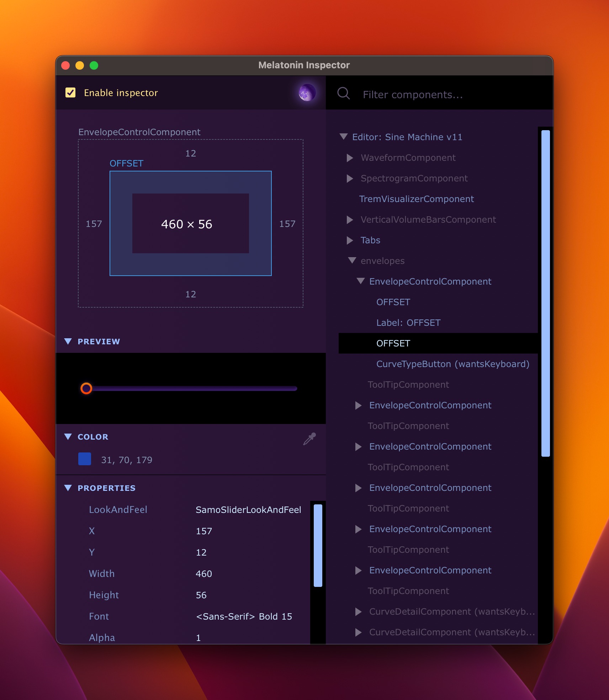Click the orange slider thumb in preview
609x700 pixels.
[86, 388]
